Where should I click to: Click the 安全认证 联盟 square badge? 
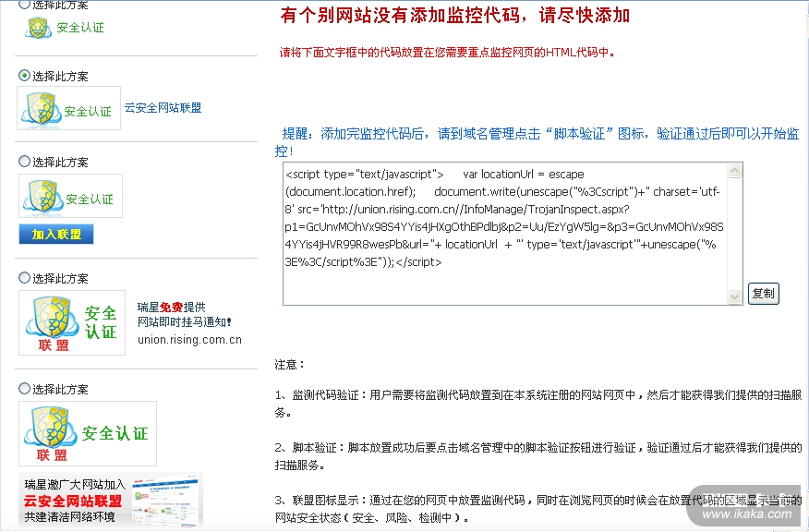pyautogui.click(x=72, y=322)
